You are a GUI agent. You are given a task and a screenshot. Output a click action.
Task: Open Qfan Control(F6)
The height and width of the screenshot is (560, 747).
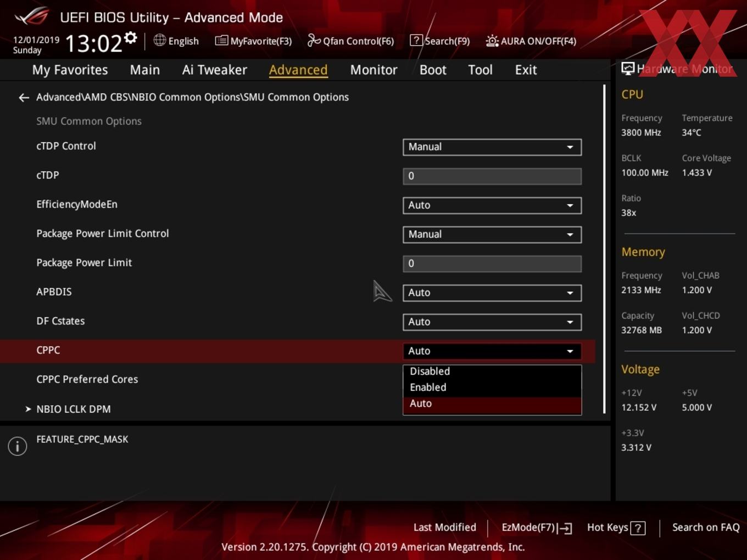click(350, 41)
